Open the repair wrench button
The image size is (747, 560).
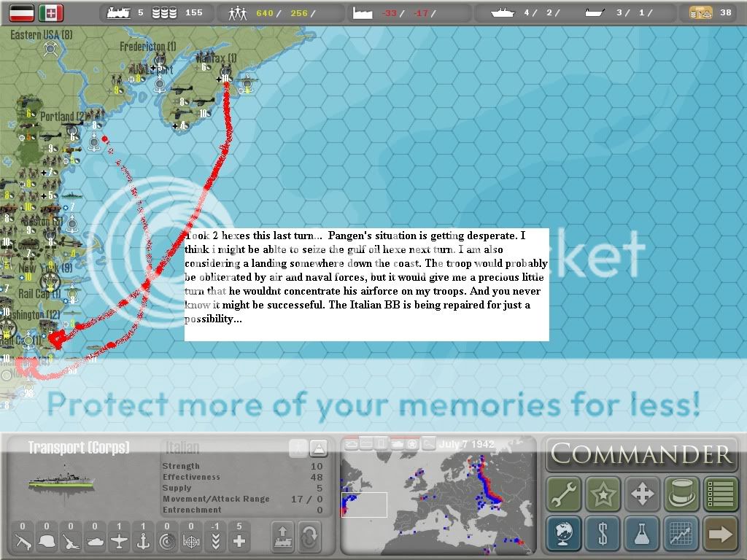click(564, 494)
